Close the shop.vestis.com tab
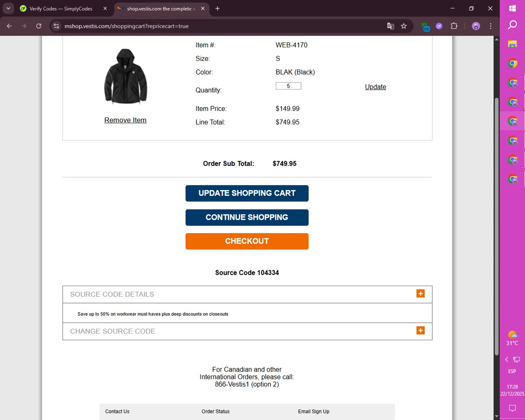Screen dimensions: 525x420 [203, 8]
